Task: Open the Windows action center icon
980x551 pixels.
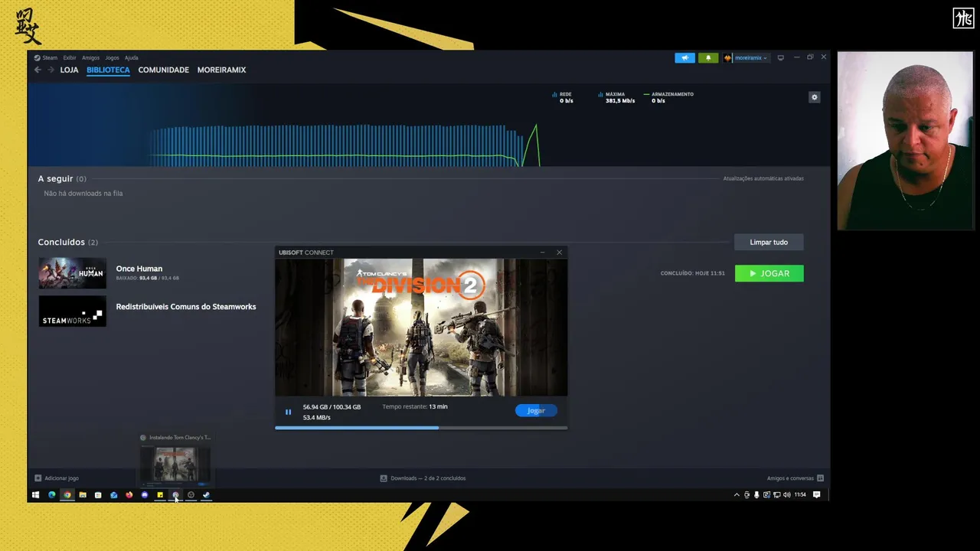Action: click(x=816, y=495)
